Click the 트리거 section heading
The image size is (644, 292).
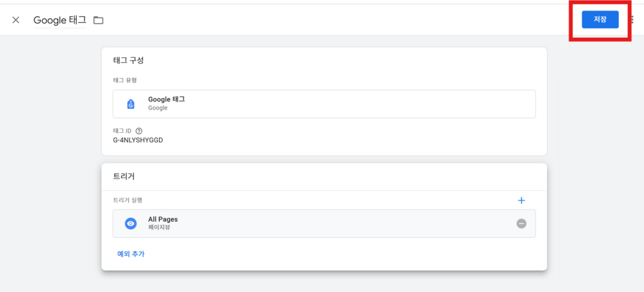[124, 176]
